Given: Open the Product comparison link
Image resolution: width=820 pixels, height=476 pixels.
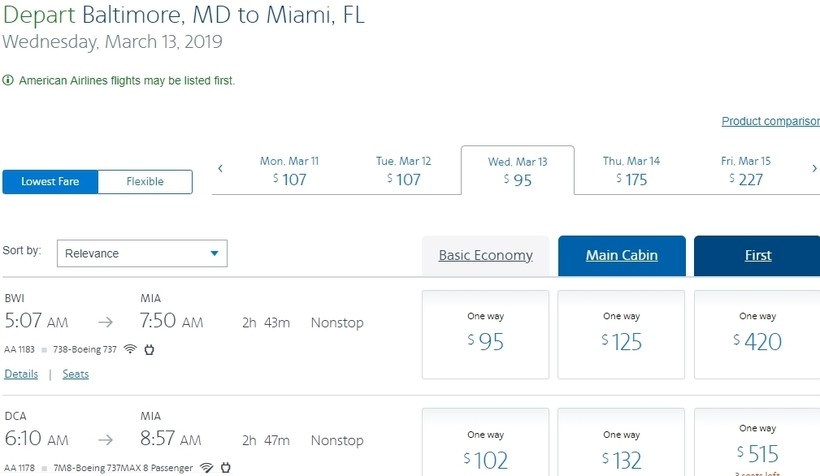Looking at the screenshot, I should coord(770,122).
